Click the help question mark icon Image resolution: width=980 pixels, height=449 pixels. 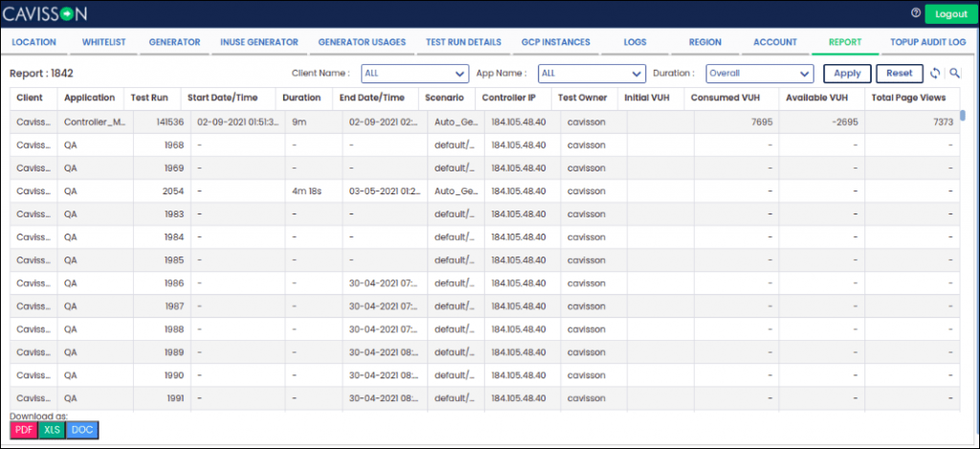coord(916,12)
